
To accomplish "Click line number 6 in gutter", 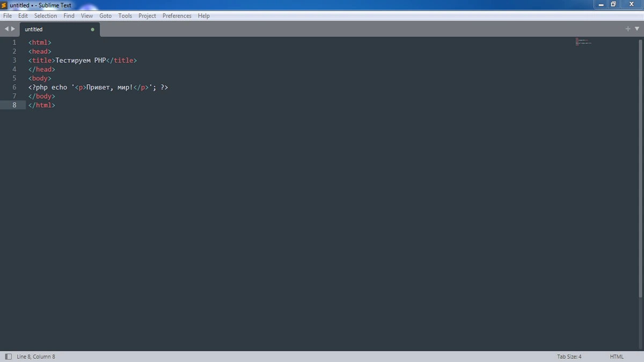I will [14, 87].
